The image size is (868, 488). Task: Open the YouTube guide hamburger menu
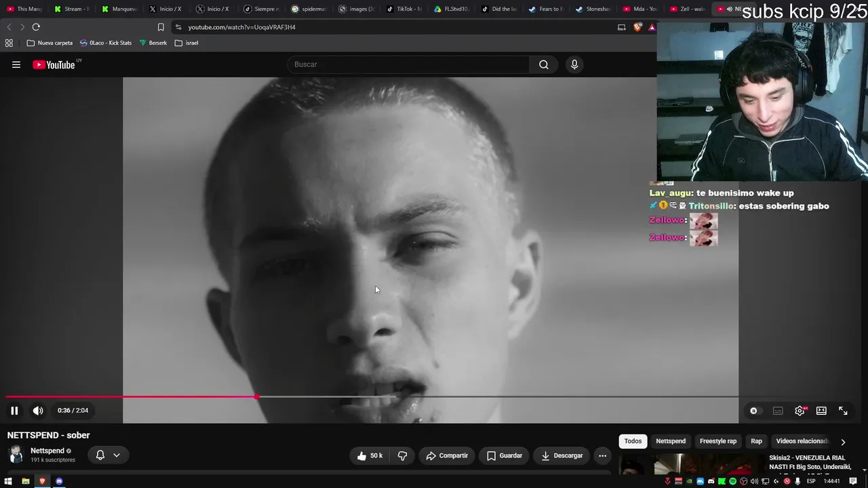pyautogui.click(x=16, y=64)
